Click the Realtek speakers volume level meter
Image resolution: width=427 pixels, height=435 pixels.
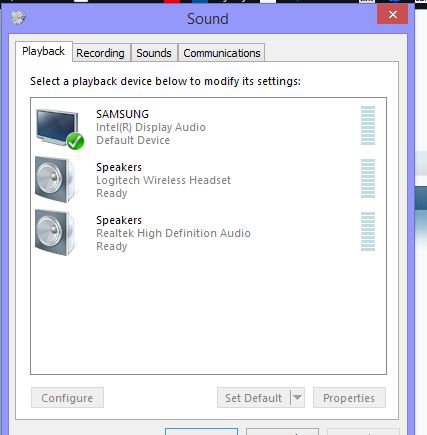pos(368,232)
